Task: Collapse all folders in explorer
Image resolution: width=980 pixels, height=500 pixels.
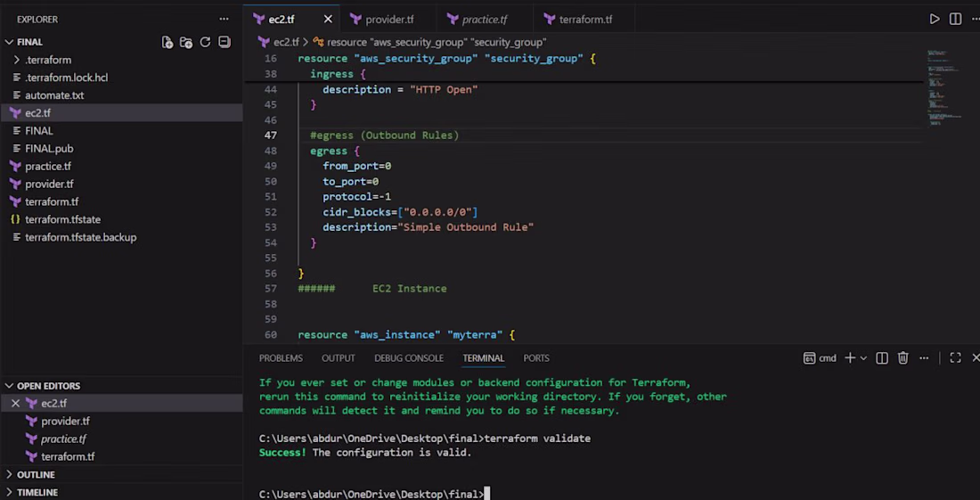Action: (225, 42)
